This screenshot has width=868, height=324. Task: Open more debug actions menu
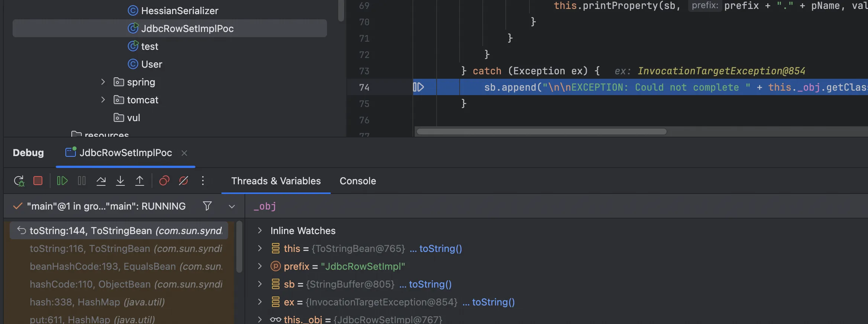(x=203, y=181)
